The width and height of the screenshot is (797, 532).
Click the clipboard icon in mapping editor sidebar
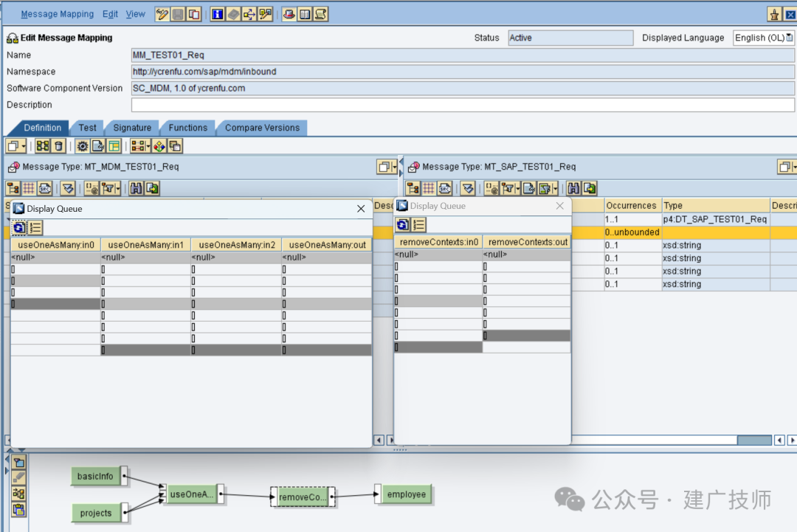click(18, 510)
